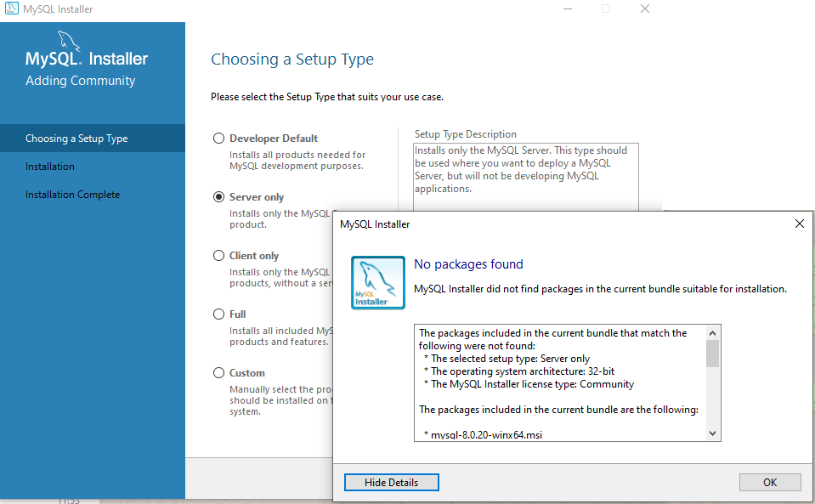Click the 'Choosing a Setup Type' page heading
The height and width of the screenshot is (504, 815).
[x=292, y=59]
